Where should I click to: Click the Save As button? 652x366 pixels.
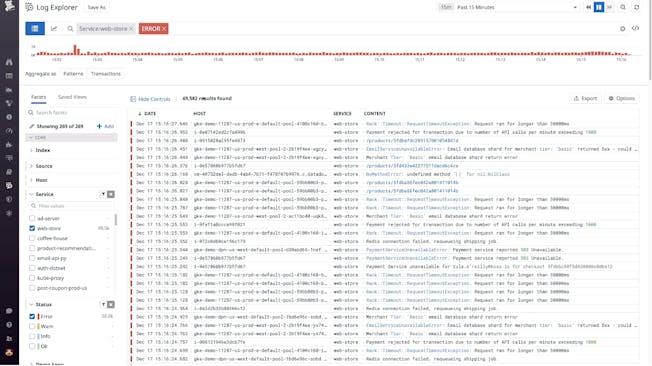coord(97,7)
